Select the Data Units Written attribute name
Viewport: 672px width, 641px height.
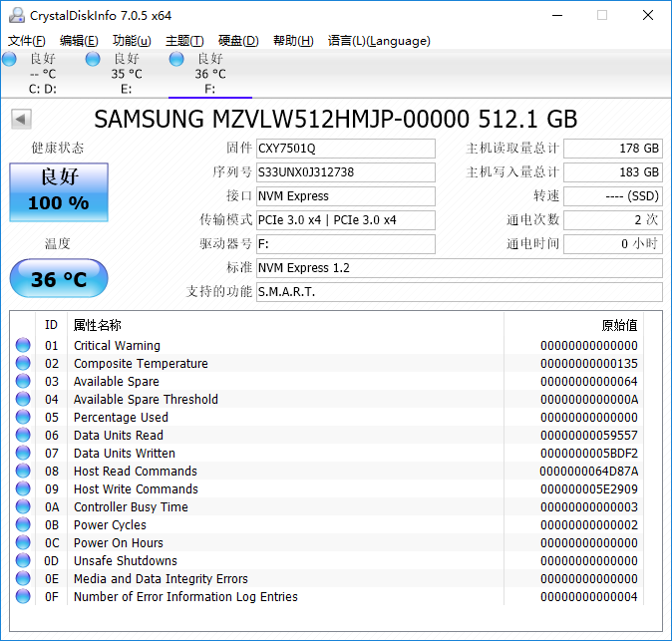tap(125, 454)
